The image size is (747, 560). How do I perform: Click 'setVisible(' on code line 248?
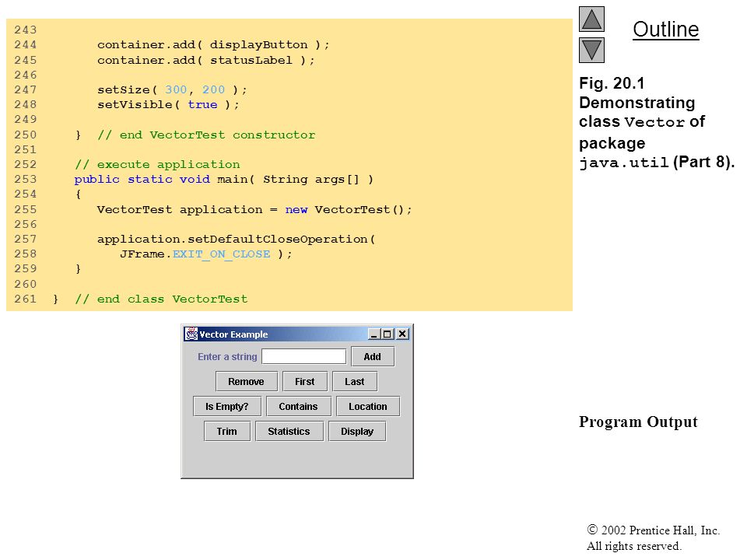coord(139,105)
